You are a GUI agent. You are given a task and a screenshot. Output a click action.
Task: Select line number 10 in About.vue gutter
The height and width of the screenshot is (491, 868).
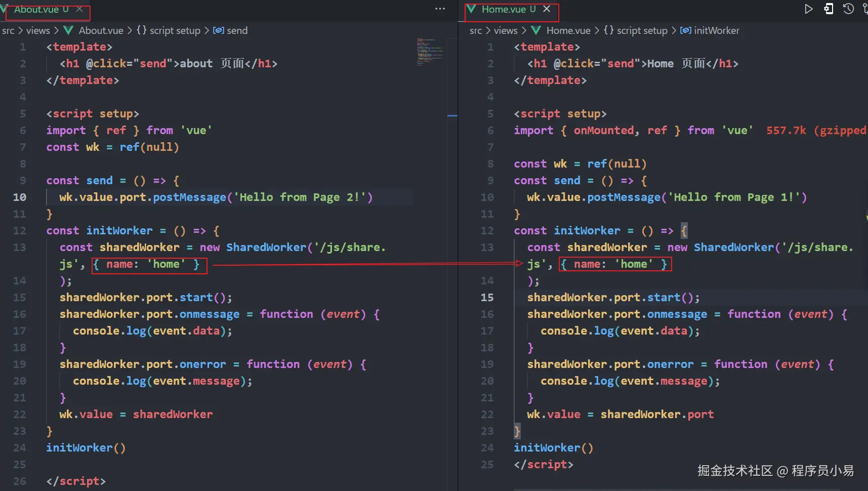20,197
